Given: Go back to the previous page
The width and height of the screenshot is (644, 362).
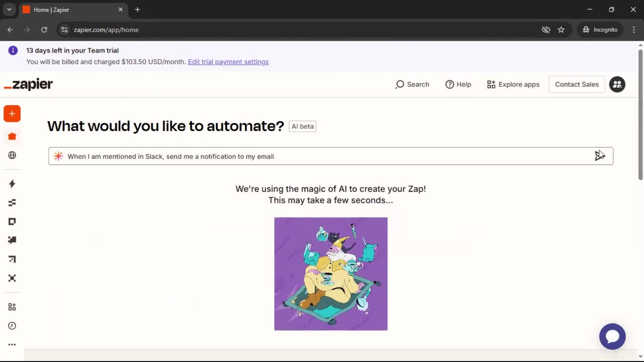Looking at the screenshot, I should [10, 30].
